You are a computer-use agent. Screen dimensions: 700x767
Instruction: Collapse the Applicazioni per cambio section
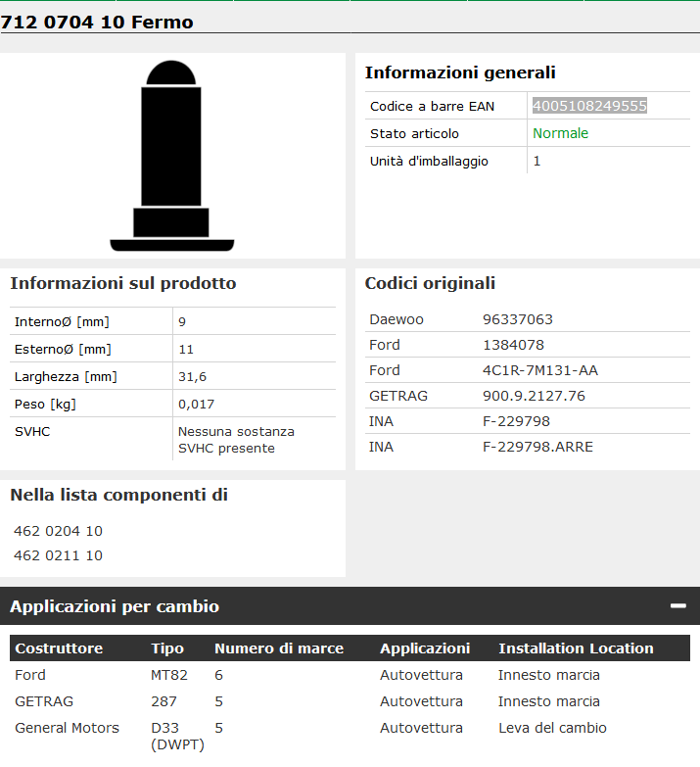(677, 606)
